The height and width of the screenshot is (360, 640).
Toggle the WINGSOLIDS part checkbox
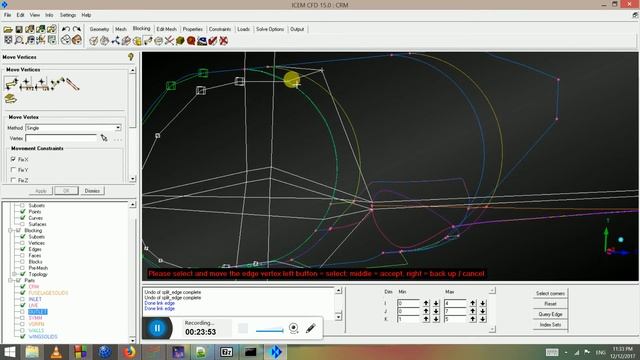(23, 336)
